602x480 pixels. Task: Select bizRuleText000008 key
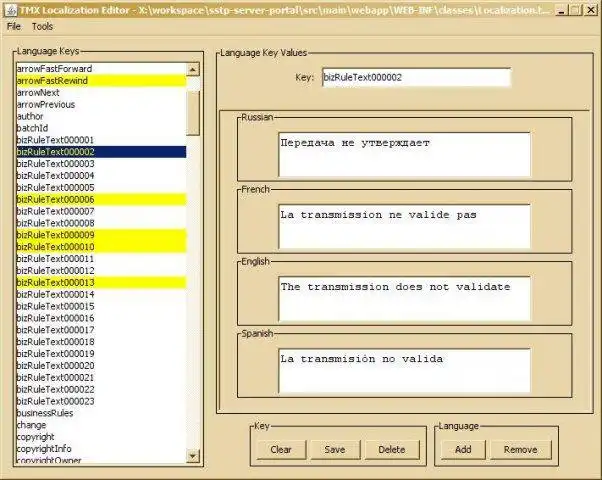pyautogui.click(x=101, y=223)
